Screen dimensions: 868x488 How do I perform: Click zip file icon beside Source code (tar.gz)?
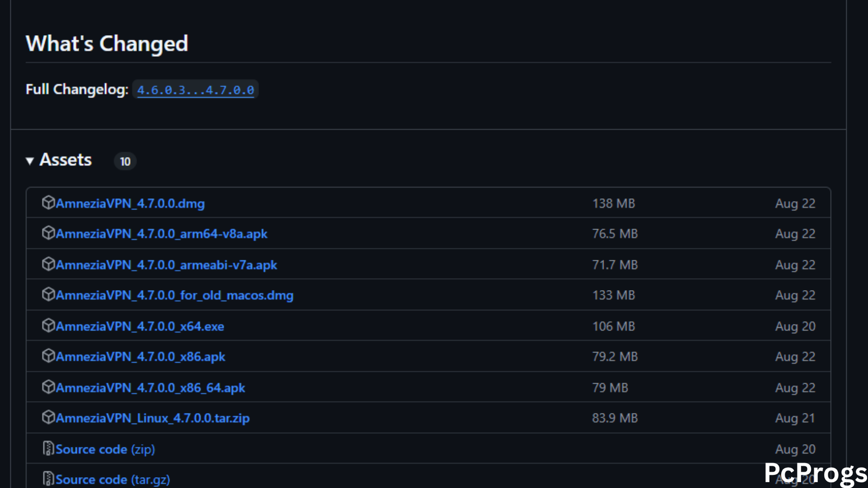48,479
